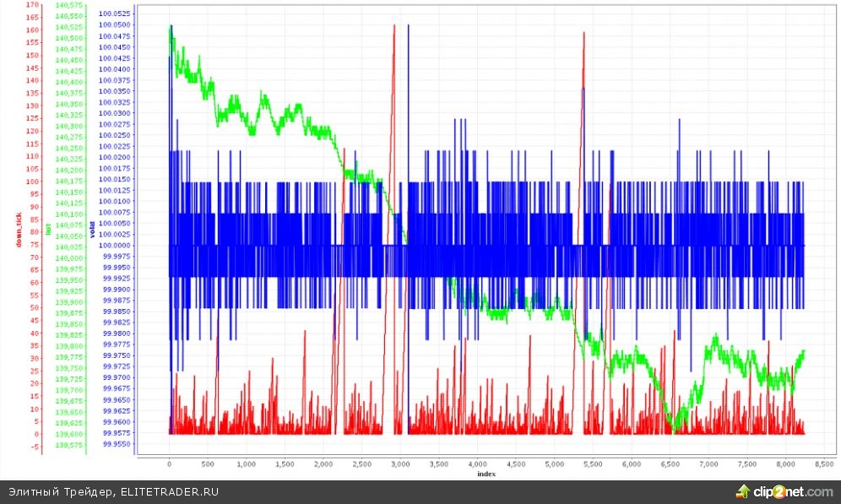The width and height of the screenshot is (841, 504).
Task: Select the 4,000 tick on the index axis
Action: click(x=477, y=464)
